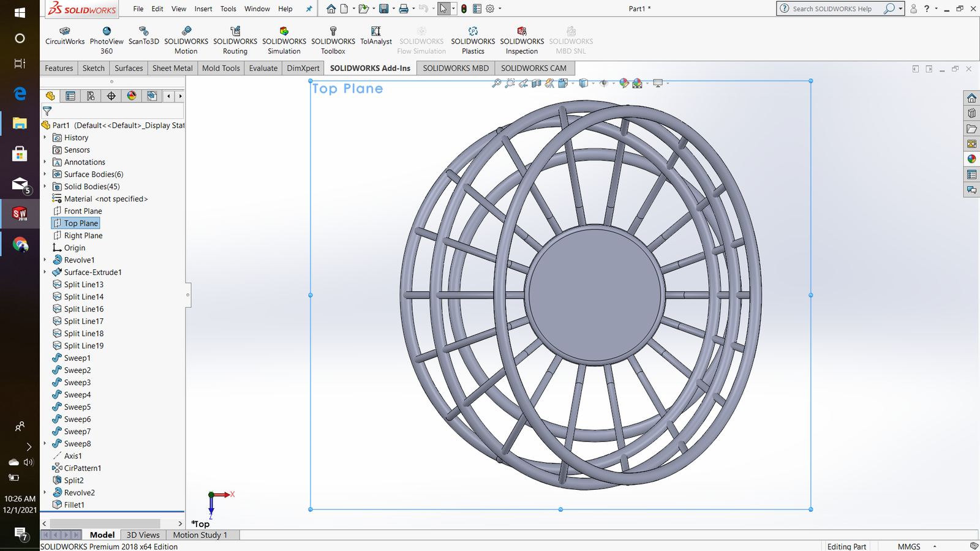Toggle the SOLIDWORKS Simulation add-in
Viewport: 980px width, 551px height.
284,40
